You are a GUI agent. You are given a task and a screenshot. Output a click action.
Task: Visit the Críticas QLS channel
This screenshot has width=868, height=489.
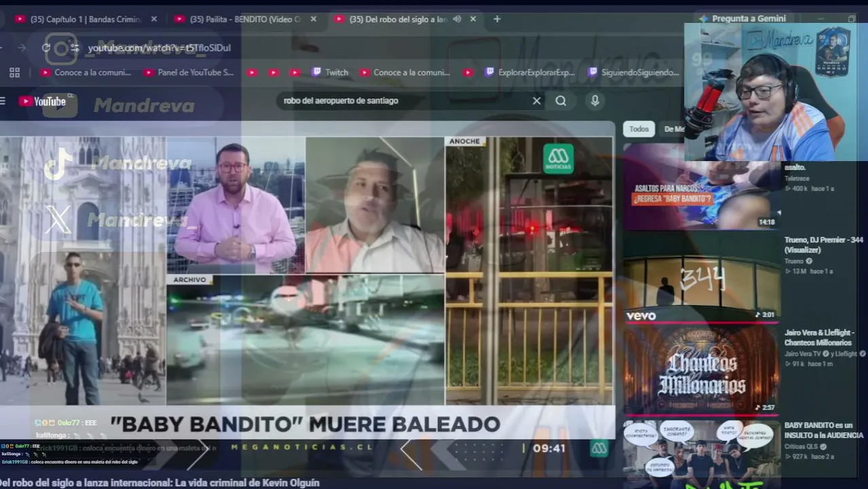(x=801, y=447)
